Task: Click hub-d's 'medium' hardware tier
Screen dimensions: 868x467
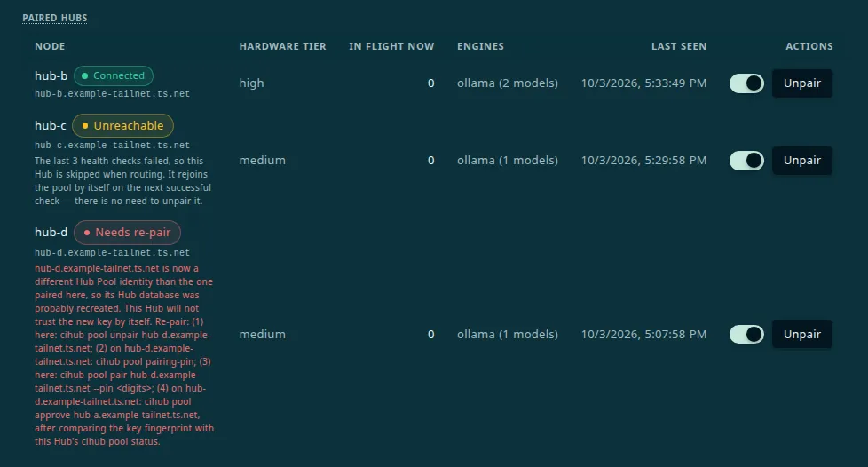Action: coord(263,334)
